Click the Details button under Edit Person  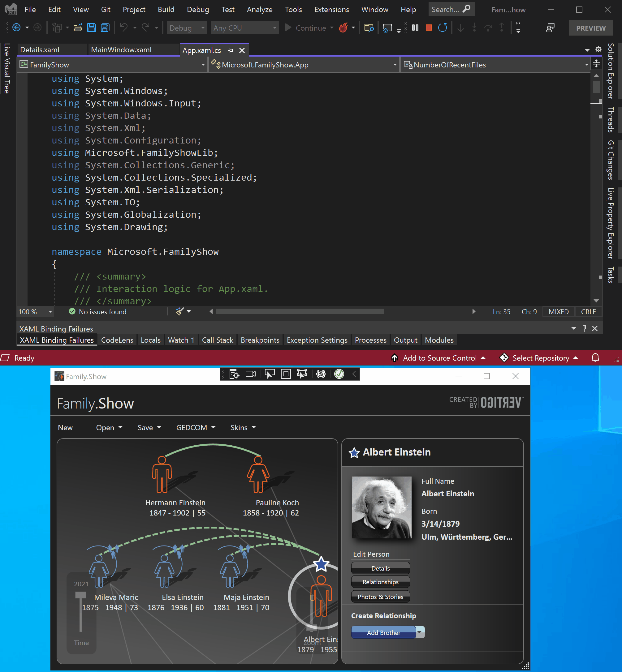(x=379, y=568)
